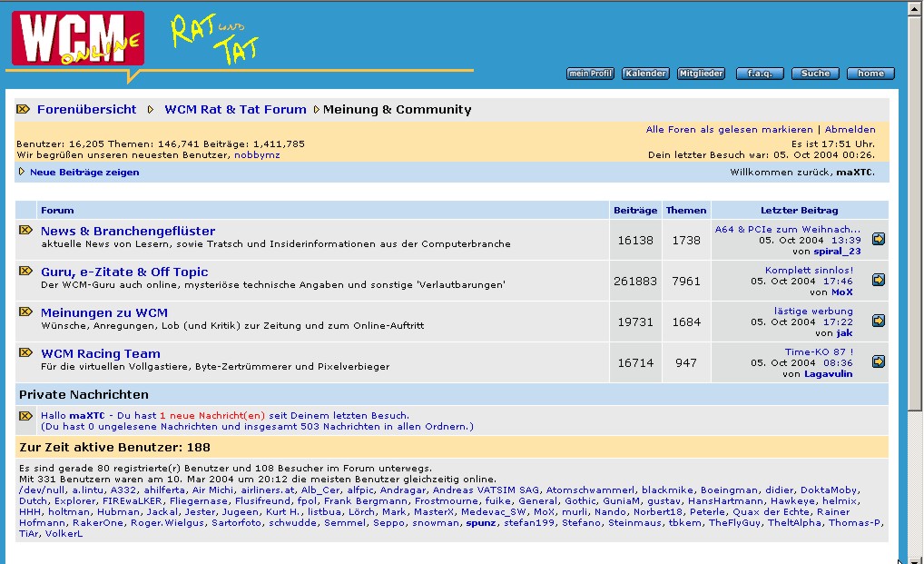Open online user Andreas VATSIM SAG profile

click(x=486, y=490)
